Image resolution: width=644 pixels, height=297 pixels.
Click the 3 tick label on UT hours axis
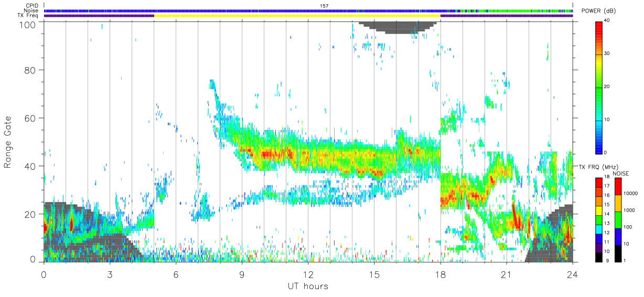[x=110, y=274]
